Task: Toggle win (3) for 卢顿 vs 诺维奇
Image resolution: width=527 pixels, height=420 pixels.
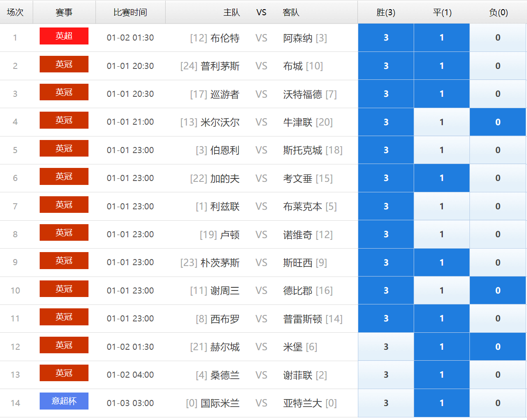Action: (386, 234)
